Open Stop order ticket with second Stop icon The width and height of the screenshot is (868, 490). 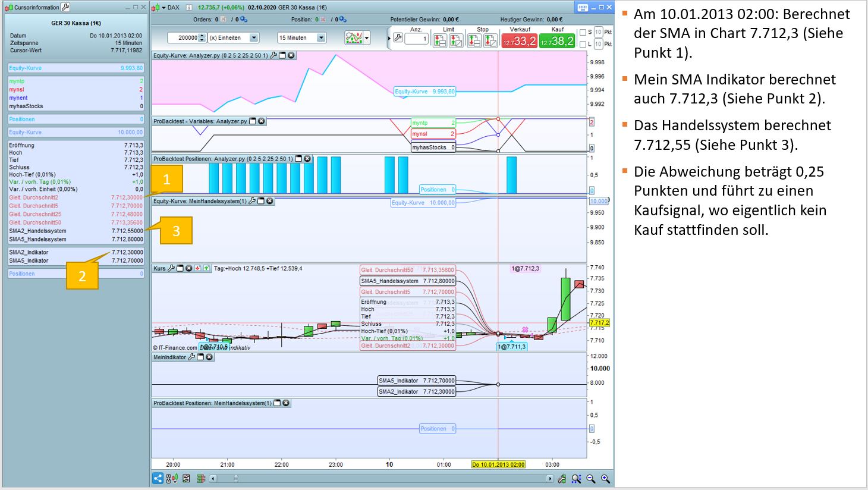click(490, 40)
